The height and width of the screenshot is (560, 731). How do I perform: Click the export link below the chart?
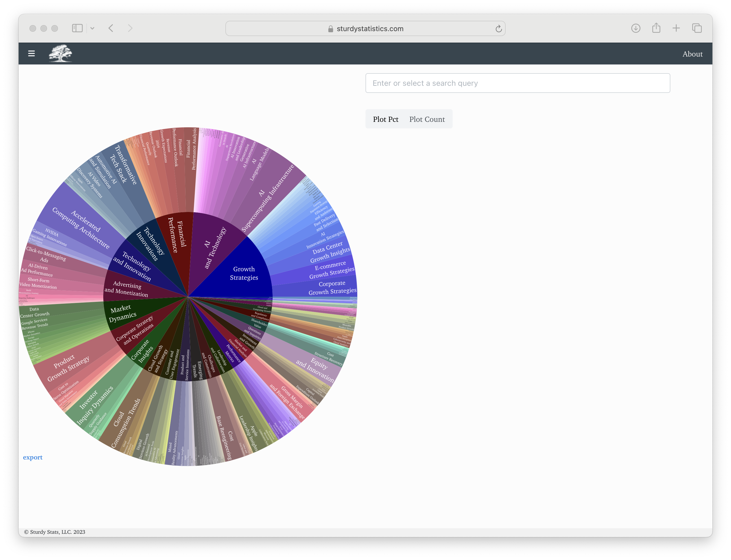pos(33,457)
